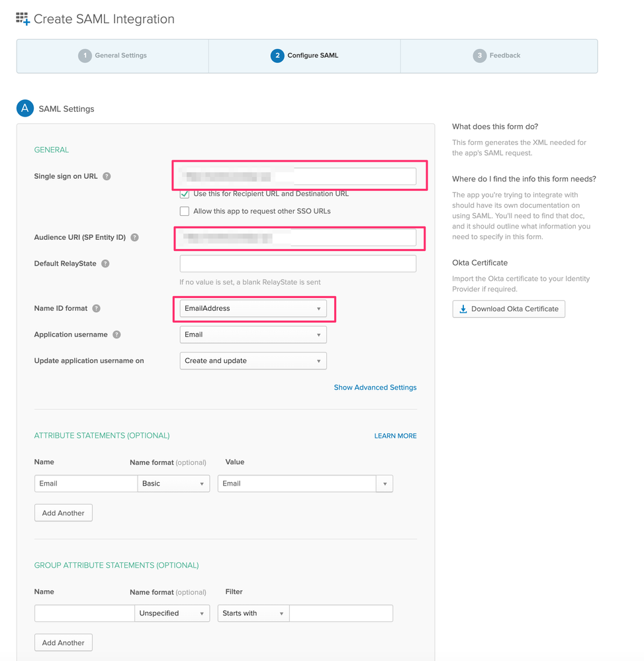Image resolution: width=644 pixels, height=661 pixels.
Task: Go to the Feedback step tab
Action: tap(498, 56)
